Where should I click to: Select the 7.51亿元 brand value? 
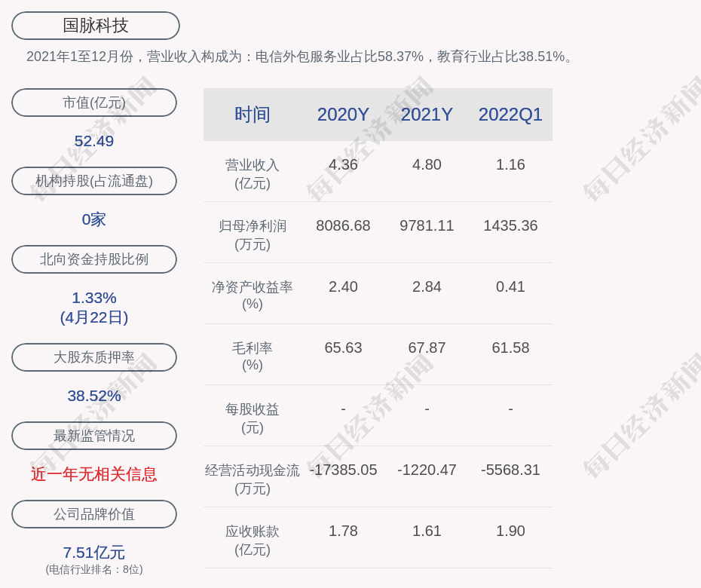coord(94,553)
